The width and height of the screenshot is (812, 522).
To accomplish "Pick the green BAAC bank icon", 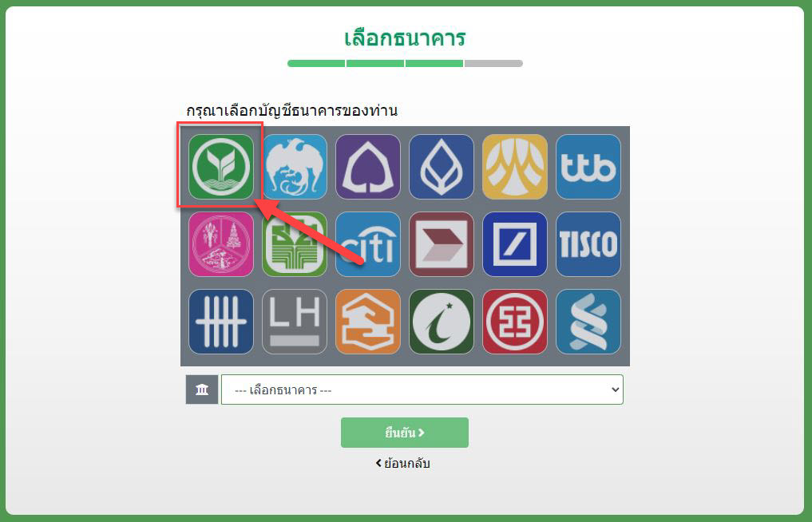I will click(x=295, y=244).
